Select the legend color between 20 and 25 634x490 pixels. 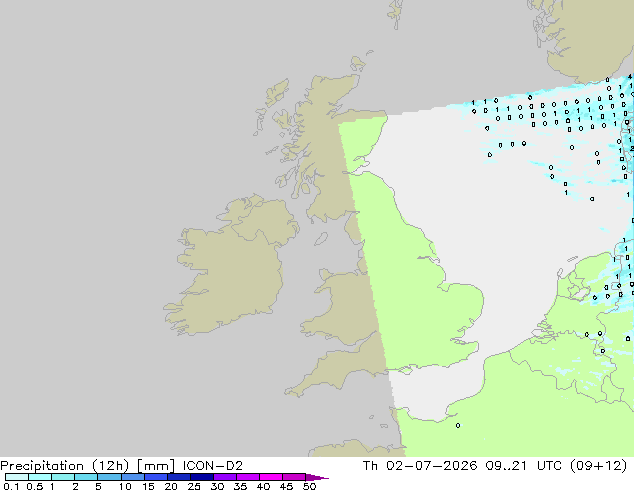179,477
